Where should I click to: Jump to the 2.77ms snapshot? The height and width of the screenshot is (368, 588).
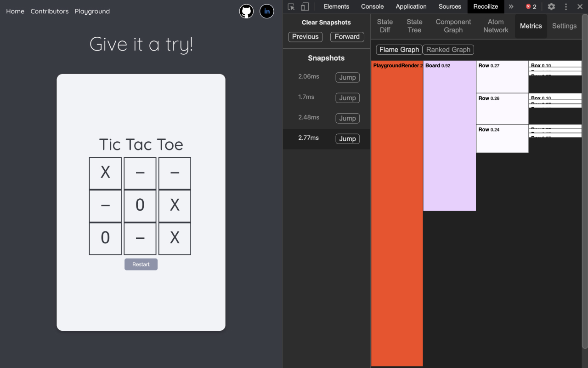347,138
